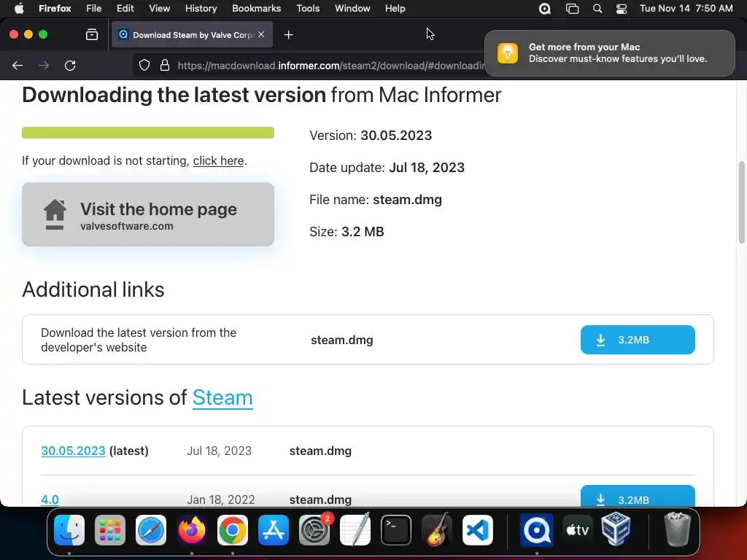Click the Stage Manager windows icon in menu bar

coord(572,9)
